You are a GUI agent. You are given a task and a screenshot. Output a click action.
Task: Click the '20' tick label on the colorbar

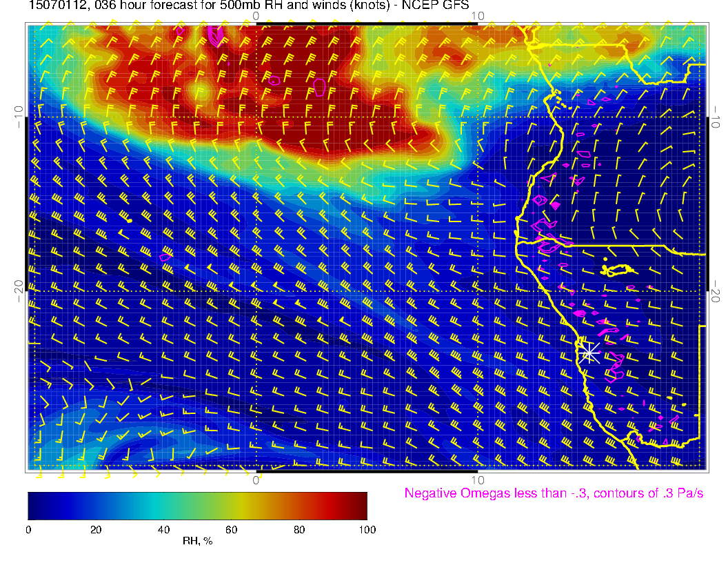pyautogui.click(x=96, y=530)
